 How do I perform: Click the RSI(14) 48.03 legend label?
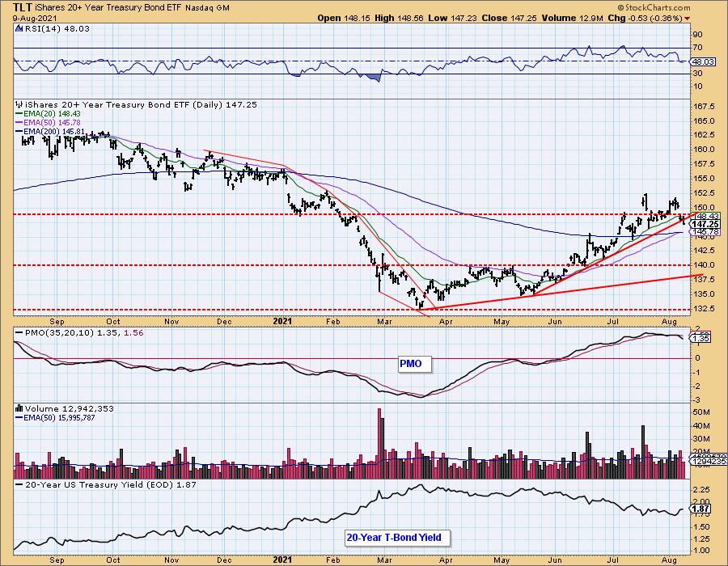pyautogui.click(x=57, y=28)
